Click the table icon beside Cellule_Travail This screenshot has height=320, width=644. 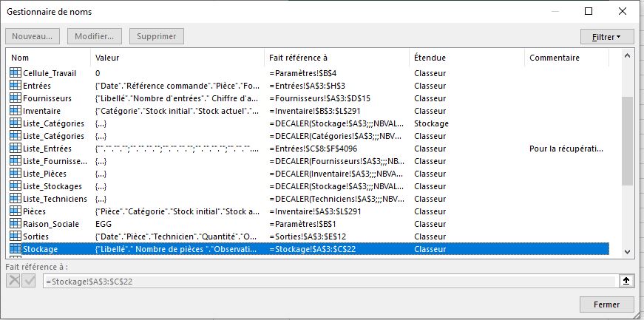15,73
